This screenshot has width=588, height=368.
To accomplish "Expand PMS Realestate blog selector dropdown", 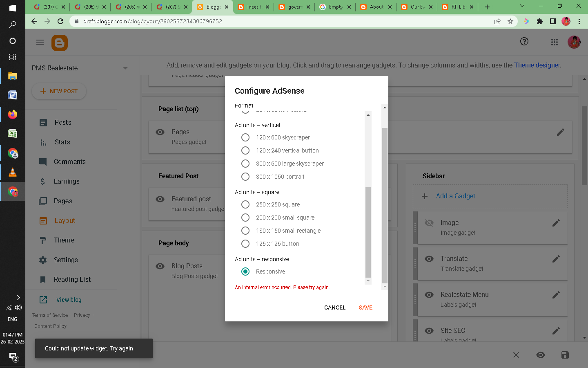I will click(125, 68).
